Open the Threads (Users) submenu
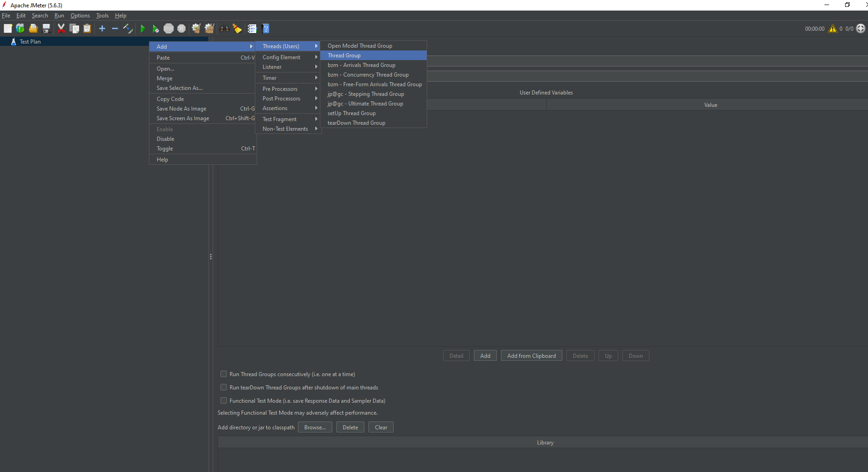This screenshot has width=868, height=472. point(288,46)
